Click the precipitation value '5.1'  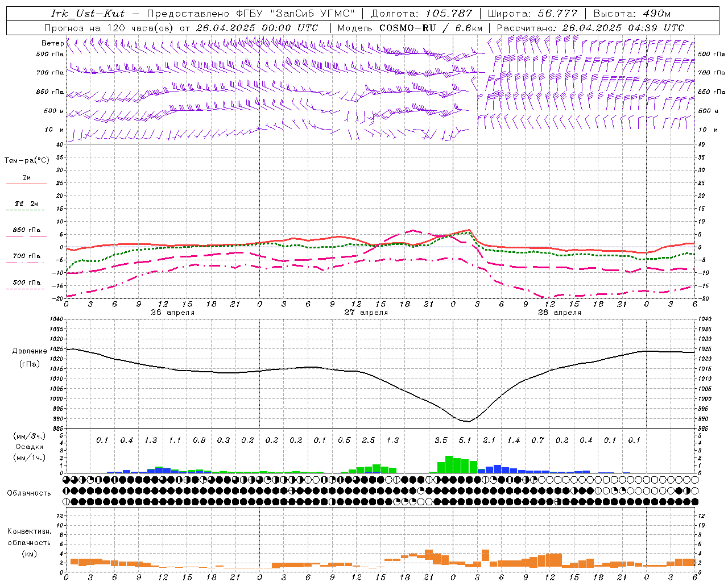click(465, 440)
